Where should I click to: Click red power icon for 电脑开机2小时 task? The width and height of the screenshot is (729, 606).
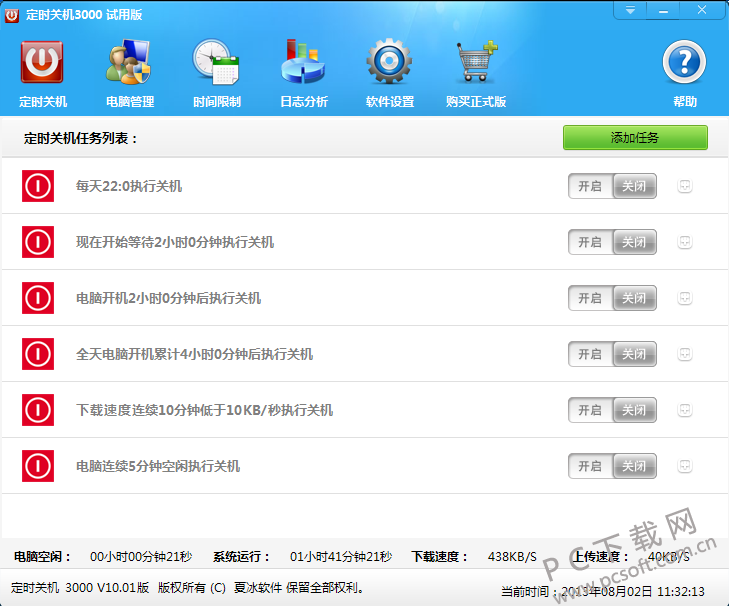38,298
